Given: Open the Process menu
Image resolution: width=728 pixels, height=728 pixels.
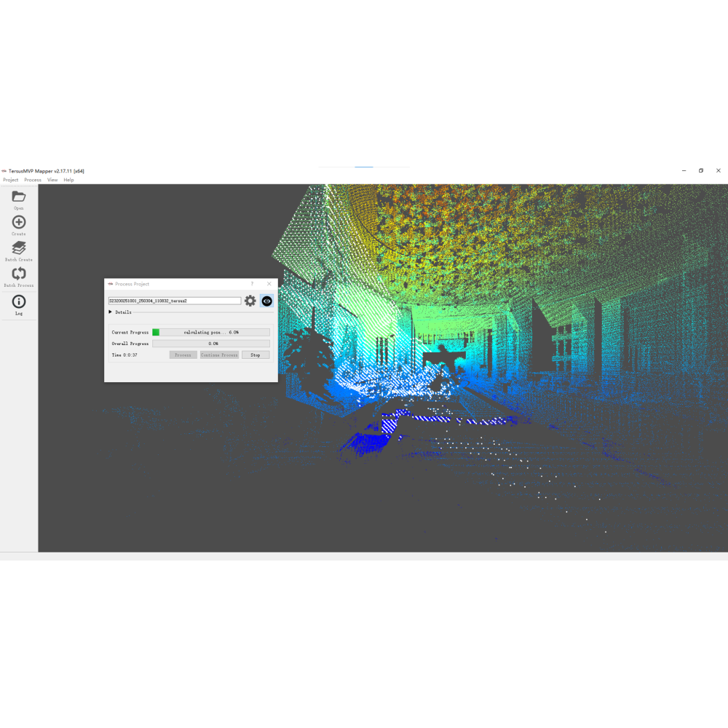Looking at the screenshot, I should point(33,180).
